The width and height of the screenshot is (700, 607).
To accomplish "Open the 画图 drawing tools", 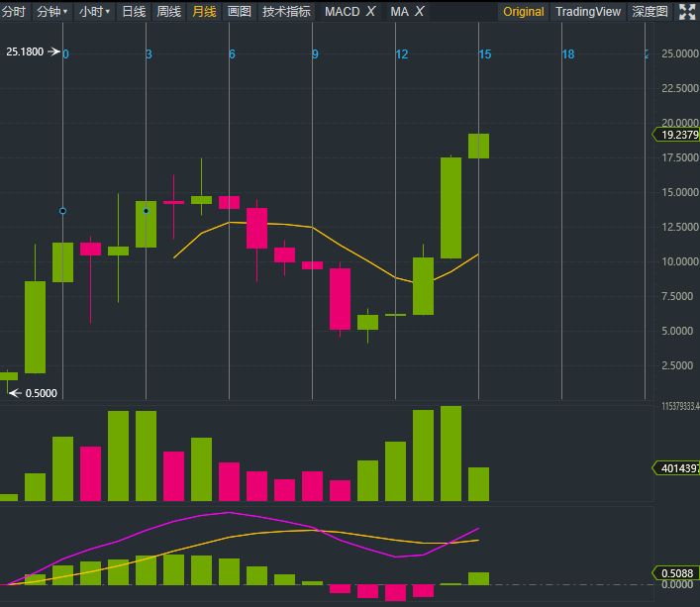I will (x=239, y=12).
